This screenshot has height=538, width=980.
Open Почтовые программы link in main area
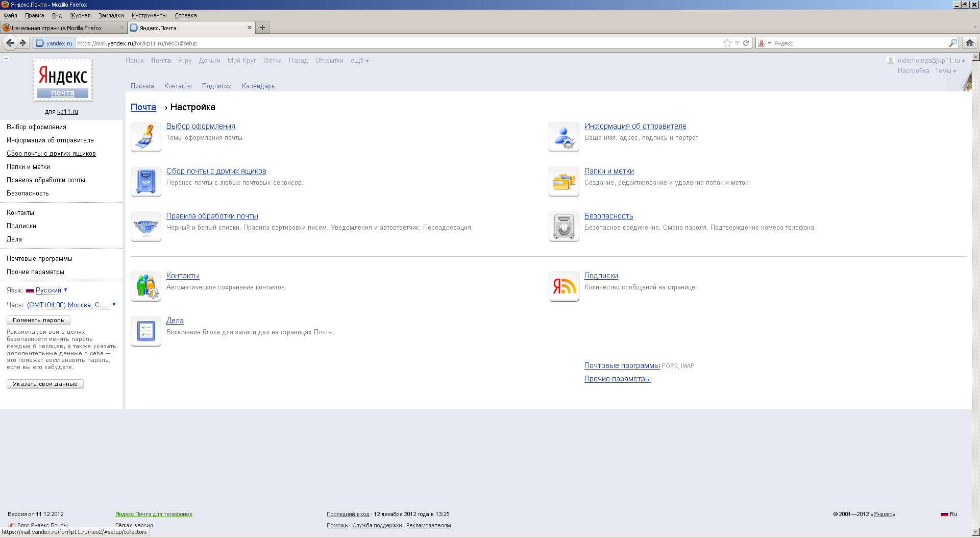click(x=622, y=365)
